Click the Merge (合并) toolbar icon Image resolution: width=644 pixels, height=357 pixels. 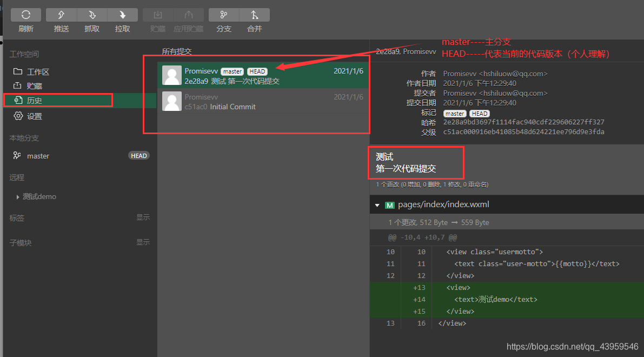pos(255,15)
